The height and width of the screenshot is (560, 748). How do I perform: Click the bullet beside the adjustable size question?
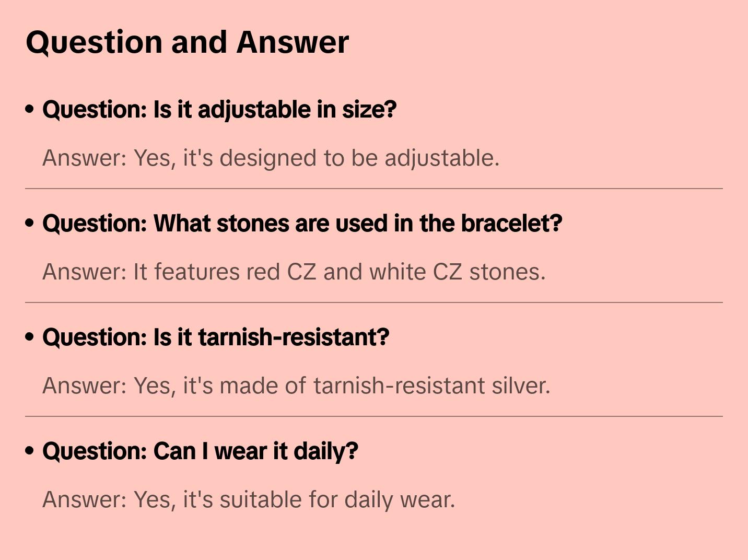tap(30, 110)
